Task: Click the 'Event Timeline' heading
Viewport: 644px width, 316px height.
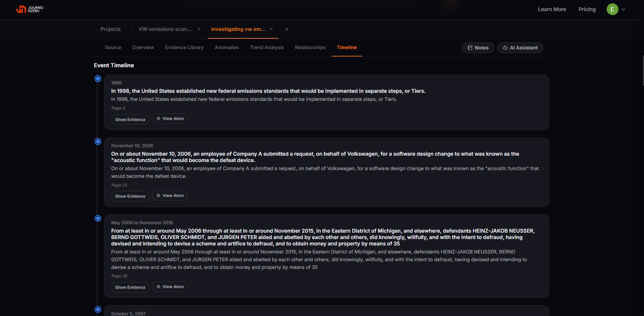Action: (x=114, y=65)
